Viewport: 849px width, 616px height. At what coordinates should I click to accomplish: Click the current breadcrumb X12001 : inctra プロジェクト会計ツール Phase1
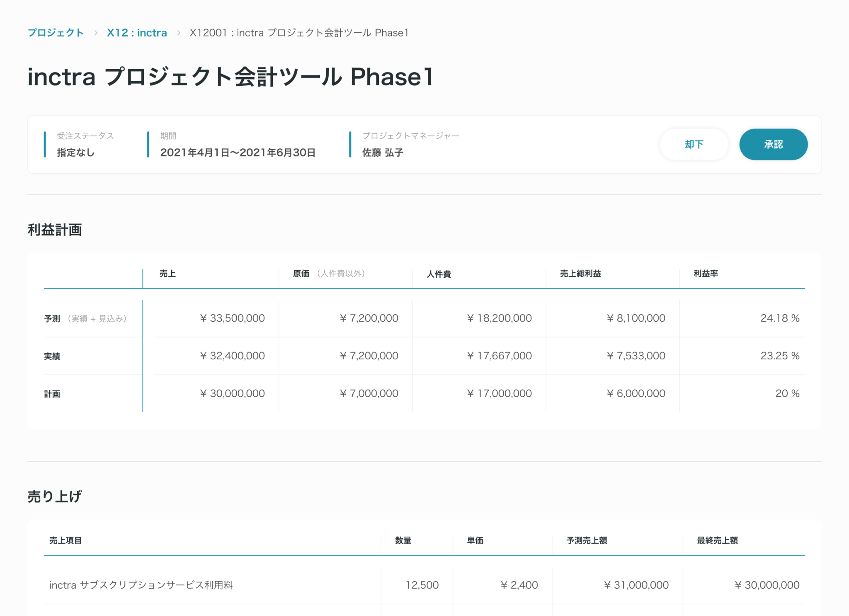(x=299, y=33)
